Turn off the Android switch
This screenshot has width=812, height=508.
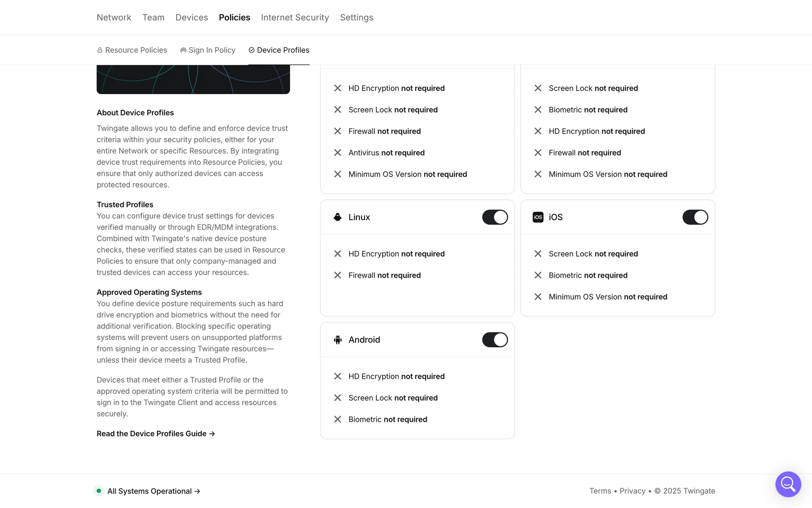pos(495,340)
